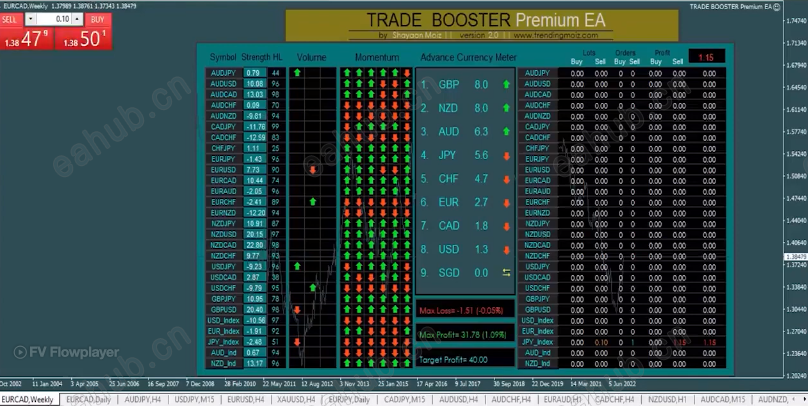
Task: Click the SGD yellow neutral arrows icon
Action: point(506,273)
